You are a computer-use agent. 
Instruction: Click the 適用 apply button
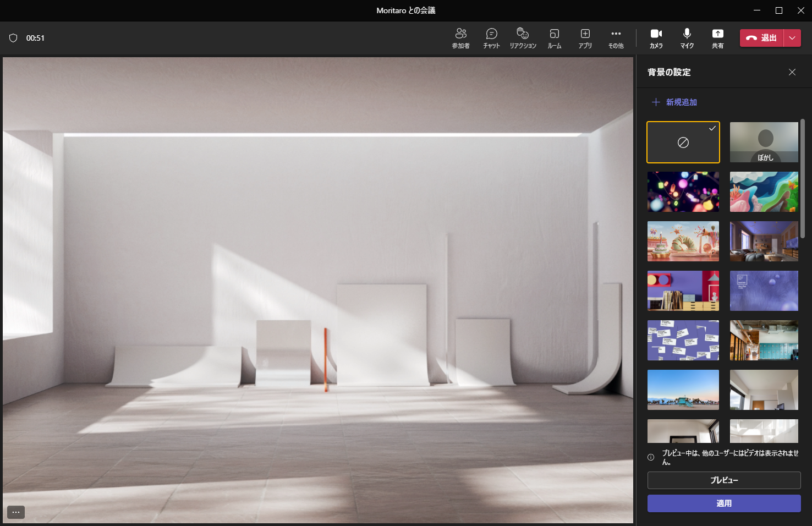724,503
